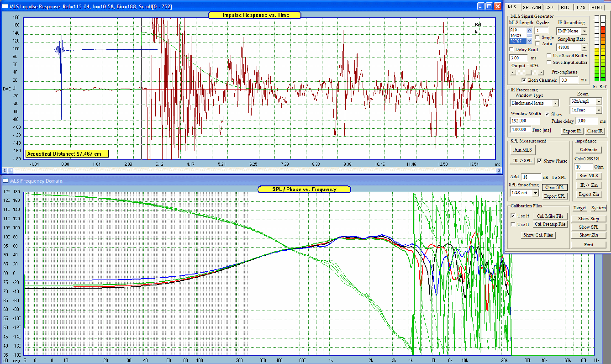Click the Time [ms] input field
This screenshot has width=611, height=364.
point(520,130)
